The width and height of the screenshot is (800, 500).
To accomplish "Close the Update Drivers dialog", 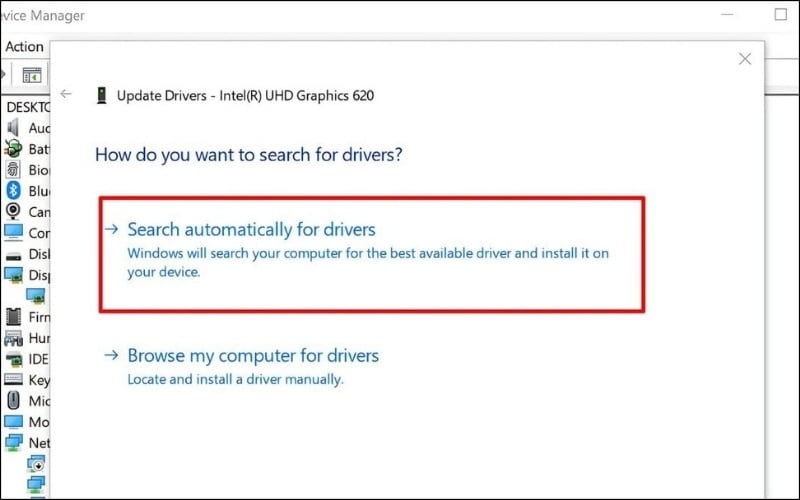I will click(745, 59).
